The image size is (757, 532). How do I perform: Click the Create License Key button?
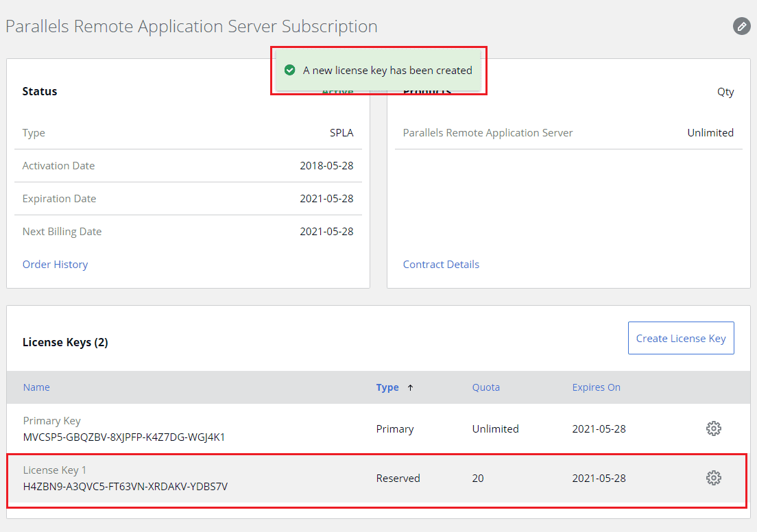(x=681, y=338)
